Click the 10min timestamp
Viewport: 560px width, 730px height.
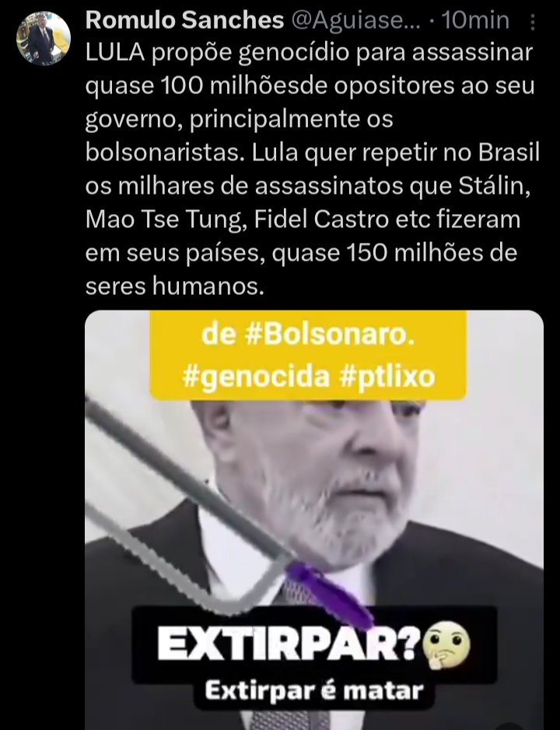click(x=475, y=20)
